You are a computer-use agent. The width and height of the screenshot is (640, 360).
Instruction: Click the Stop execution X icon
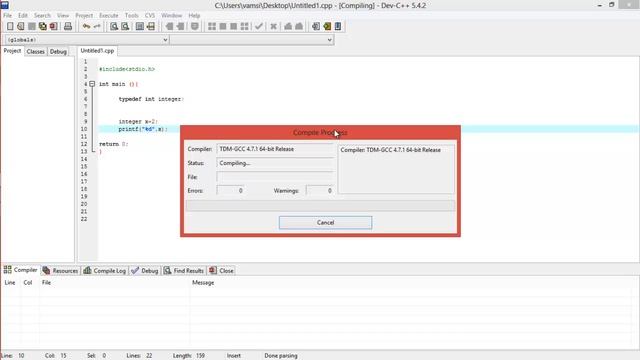click(273, 26)
